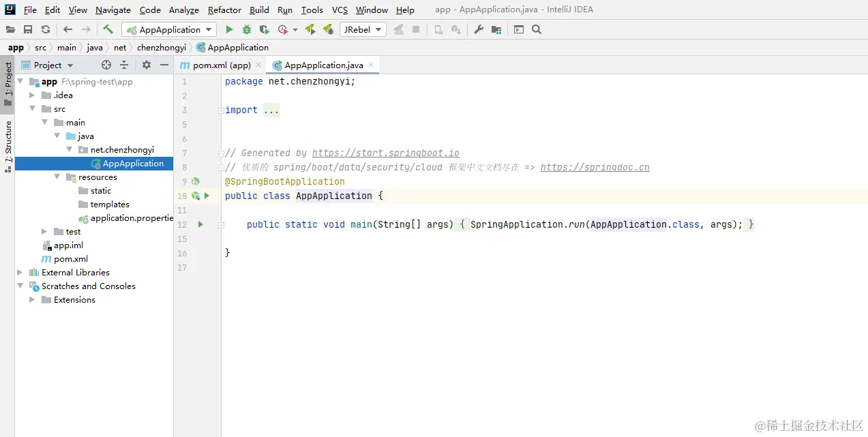The width and height of the screenshot is (868, 437).
Task: Hide the Project panel with minus icon
Action: pyautogui.click(x=164, y=65)
